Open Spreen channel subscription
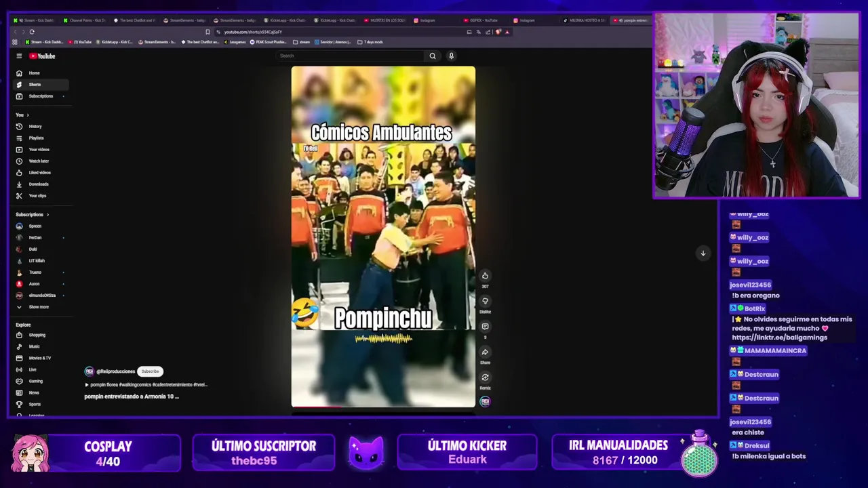Screen dimensions: 868x488 (x=41, y=226)
